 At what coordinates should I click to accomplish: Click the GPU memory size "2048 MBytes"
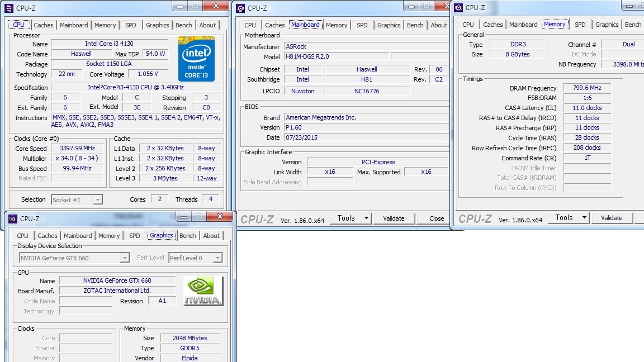click(190, 338)
